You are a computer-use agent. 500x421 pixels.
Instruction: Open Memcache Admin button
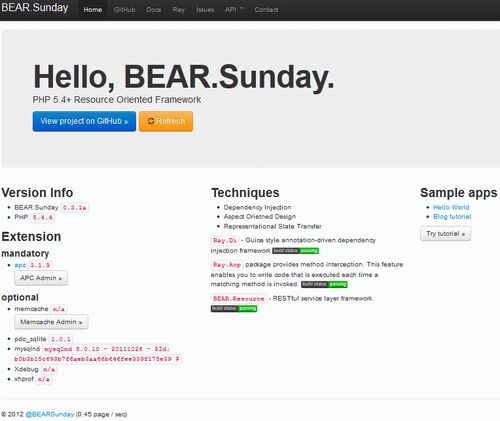51,322
